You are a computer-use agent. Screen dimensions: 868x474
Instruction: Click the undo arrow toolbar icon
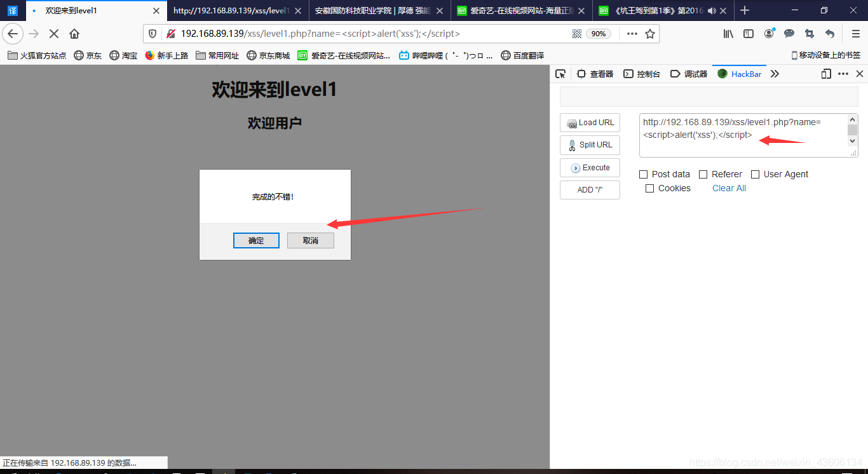point(830,34)
